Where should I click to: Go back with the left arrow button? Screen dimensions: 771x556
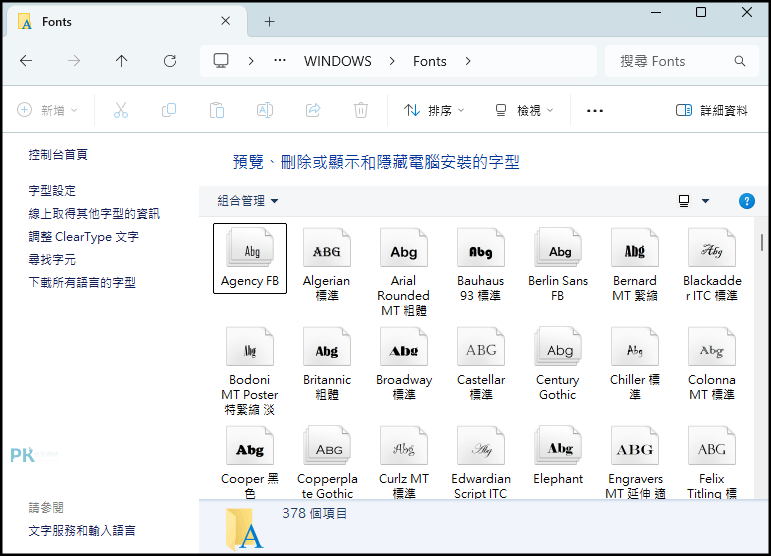(26, 61)
